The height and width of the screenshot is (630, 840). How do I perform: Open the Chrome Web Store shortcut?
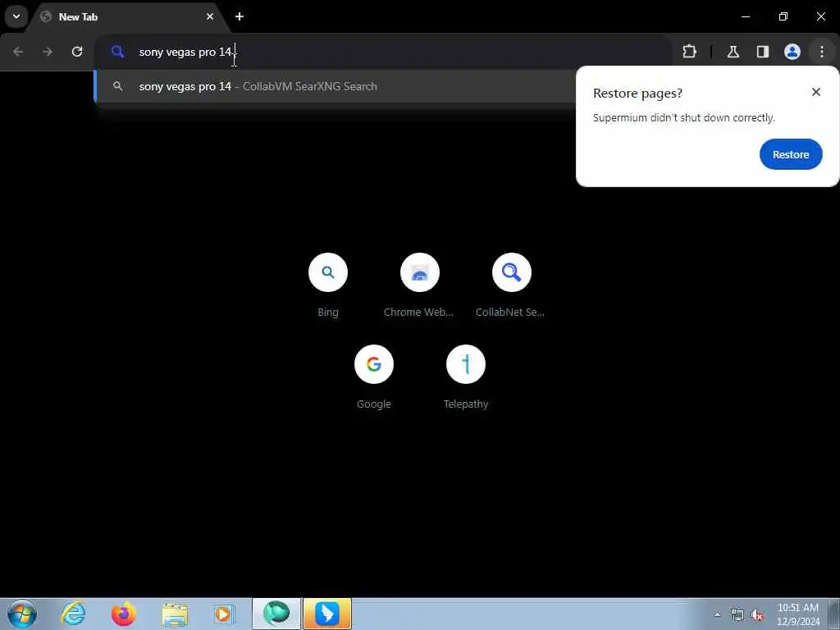click(420, 272)
